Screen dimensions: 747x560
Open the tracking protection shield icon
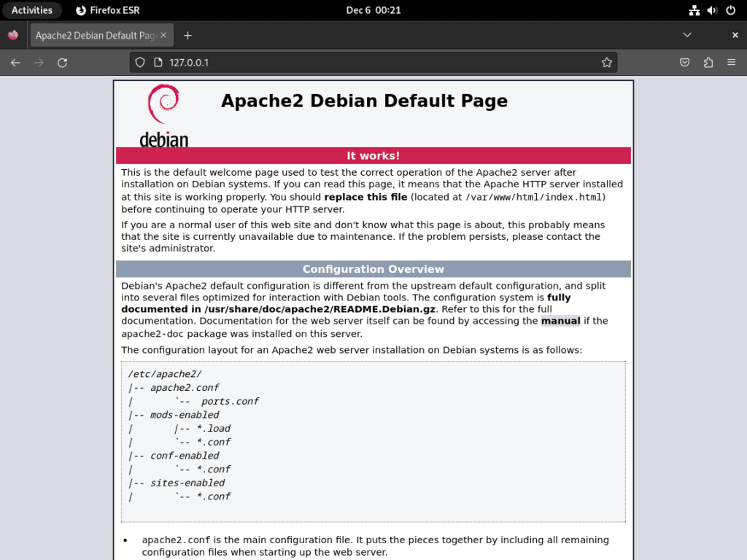point(139,63)
